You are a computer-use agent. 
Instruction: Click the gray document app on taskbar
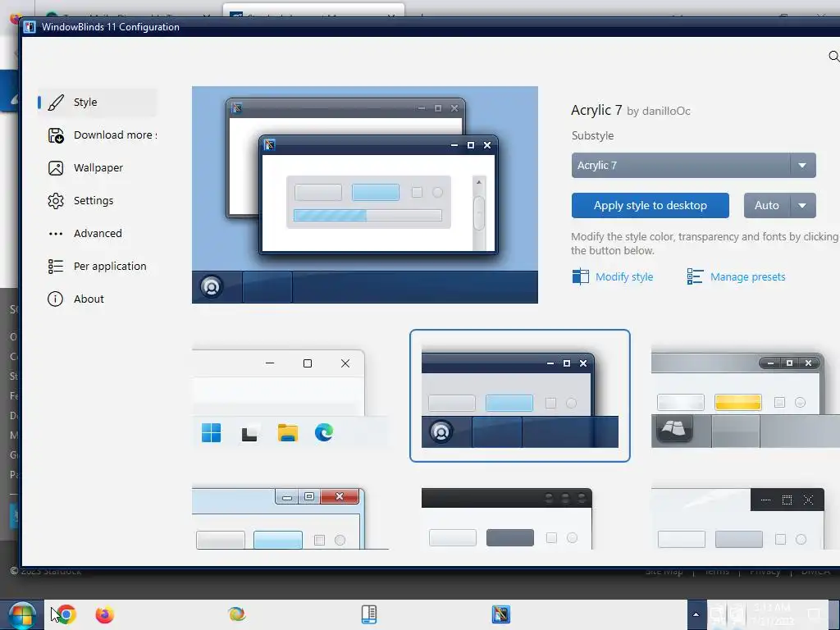click(x=369, y=614)
